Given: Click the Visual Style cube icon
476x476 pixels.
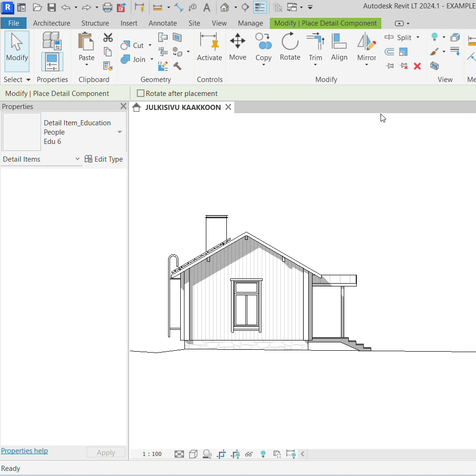Looking at the screenshot, I should pyautogui.click(x=193, y=454).
